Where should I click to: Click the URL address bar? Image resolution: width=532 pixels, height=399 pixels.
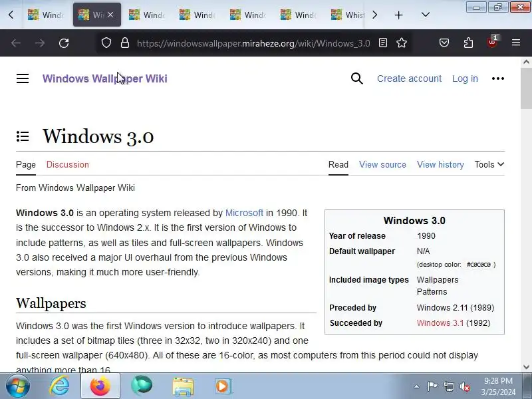click(253, 43)
